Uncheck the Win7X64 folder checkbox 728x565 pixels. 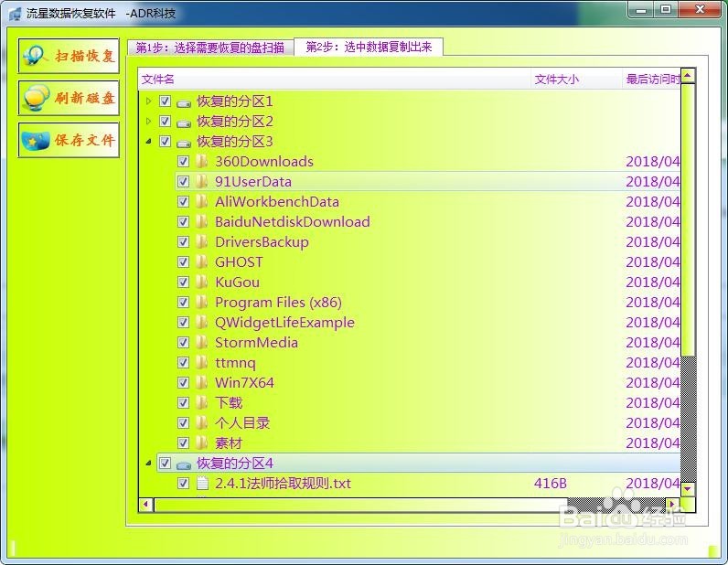(x=184, y=382)
